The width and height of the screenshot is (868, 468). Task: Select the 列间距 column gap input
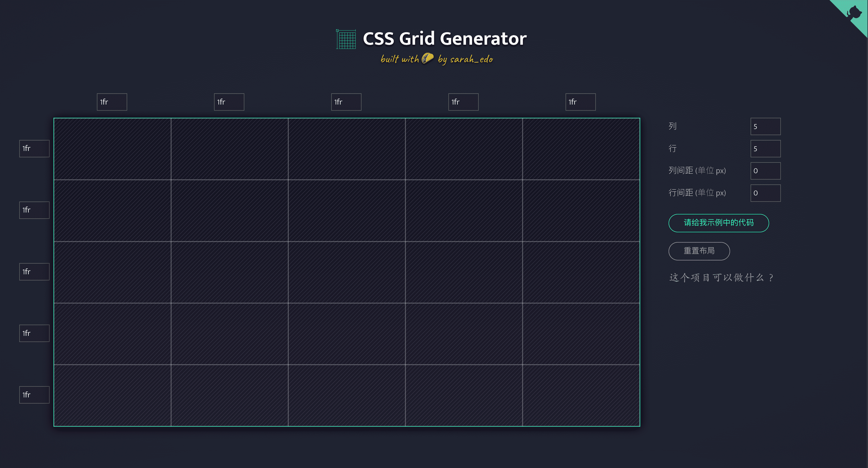pyautogui.click(x=765, y=170)
